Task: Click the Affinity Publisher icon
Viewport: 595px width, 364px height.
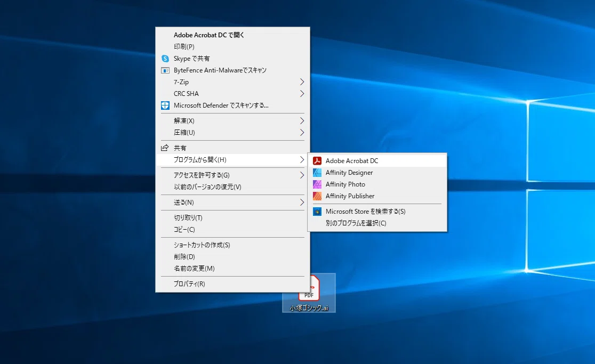Action: tap(317, 196)
